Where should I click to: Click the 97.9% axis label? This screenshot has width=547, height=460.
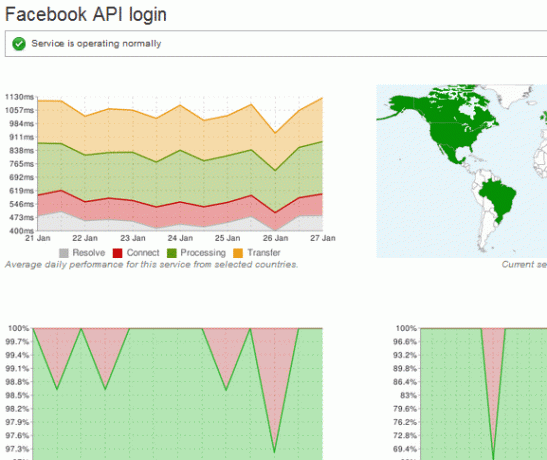17,422
